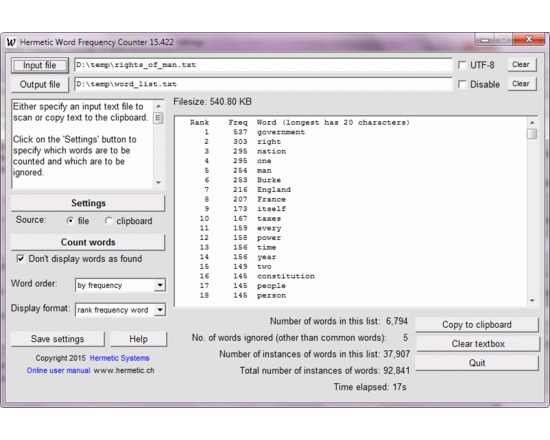Open the Settings dialog

(88, 203)
